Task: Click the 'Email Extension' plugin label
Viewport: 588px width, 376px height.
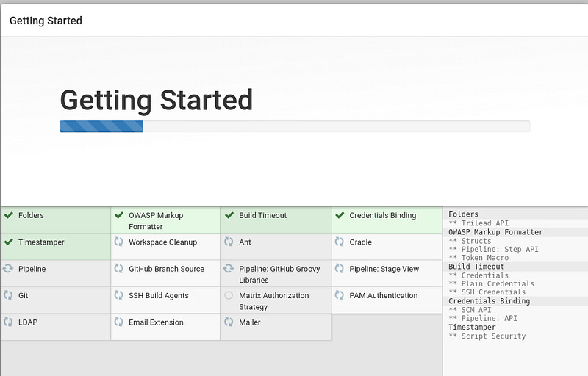Action: (156, 322)
